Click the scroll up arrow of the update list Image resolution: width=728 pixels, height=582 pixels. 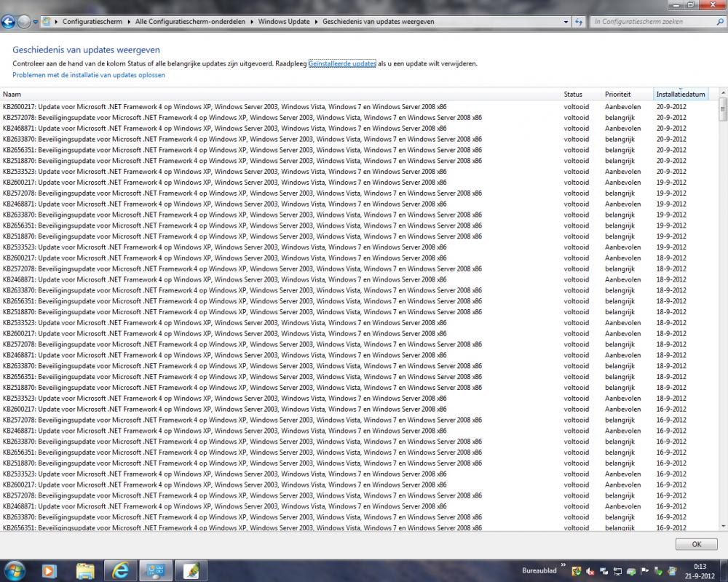(x=723, y=93)
